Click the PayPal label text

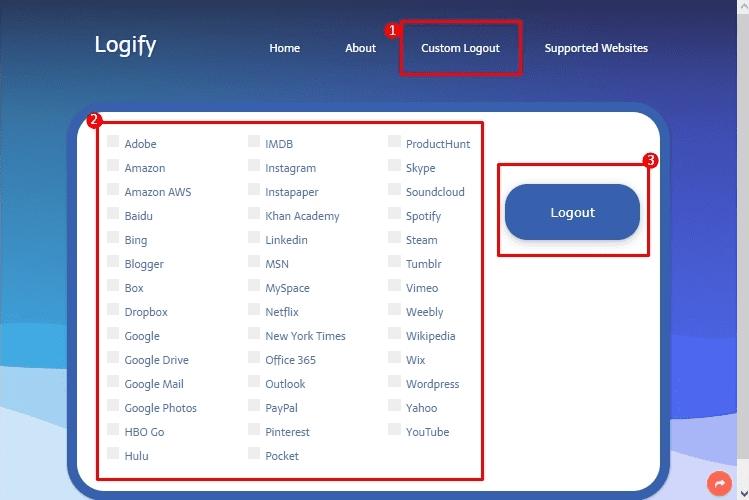281,408
